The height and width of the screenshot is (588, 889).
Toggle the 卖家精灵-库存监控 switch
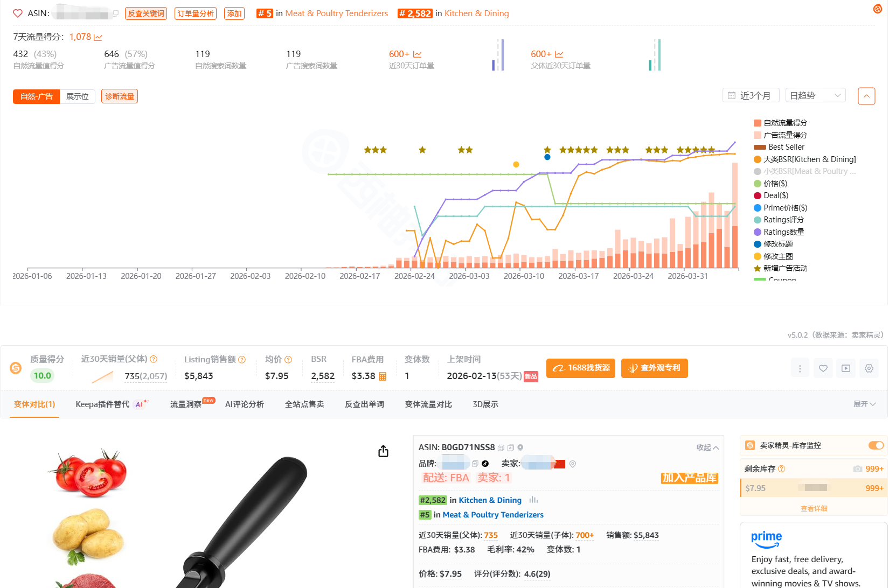(x=876, y=445)
